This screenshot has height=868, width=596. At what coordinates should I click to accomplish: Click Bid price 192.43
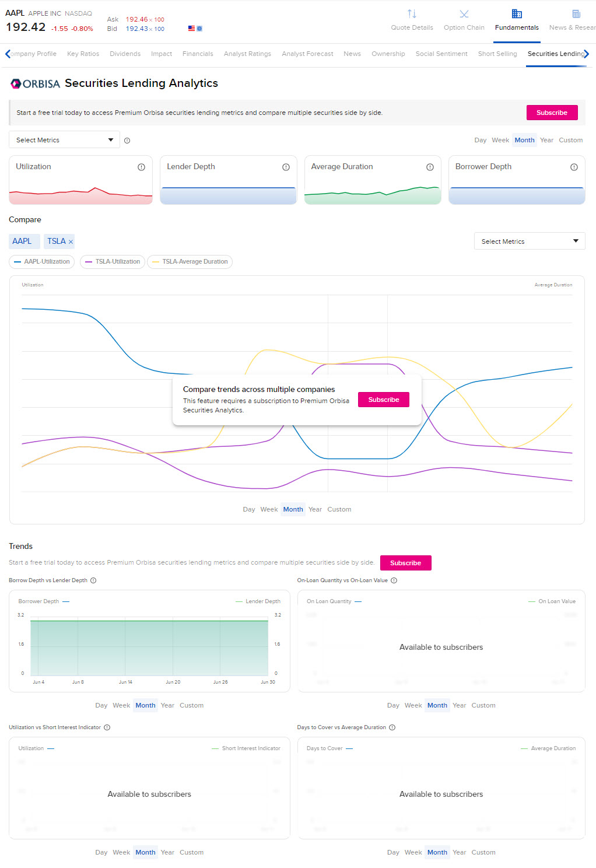136,29
